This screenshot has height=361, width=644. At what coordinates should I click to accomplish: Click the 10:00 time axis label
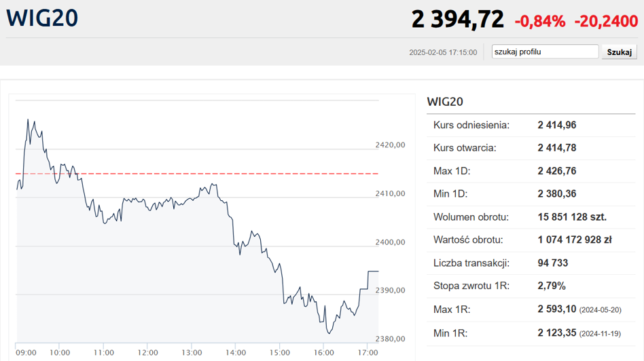pyautogui.click(x=60, y=353)
